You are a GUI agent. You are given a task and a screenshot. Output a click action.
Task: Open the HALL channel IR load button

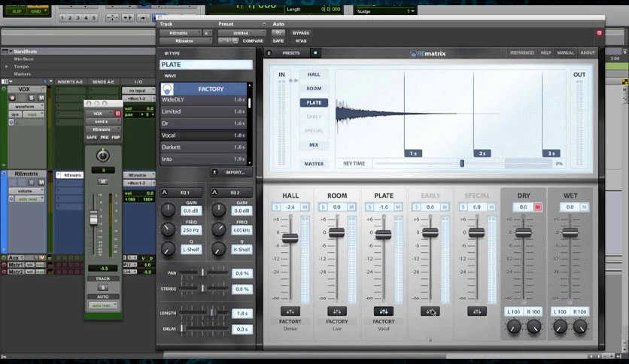pyautogui.click(x=290, y=311)
